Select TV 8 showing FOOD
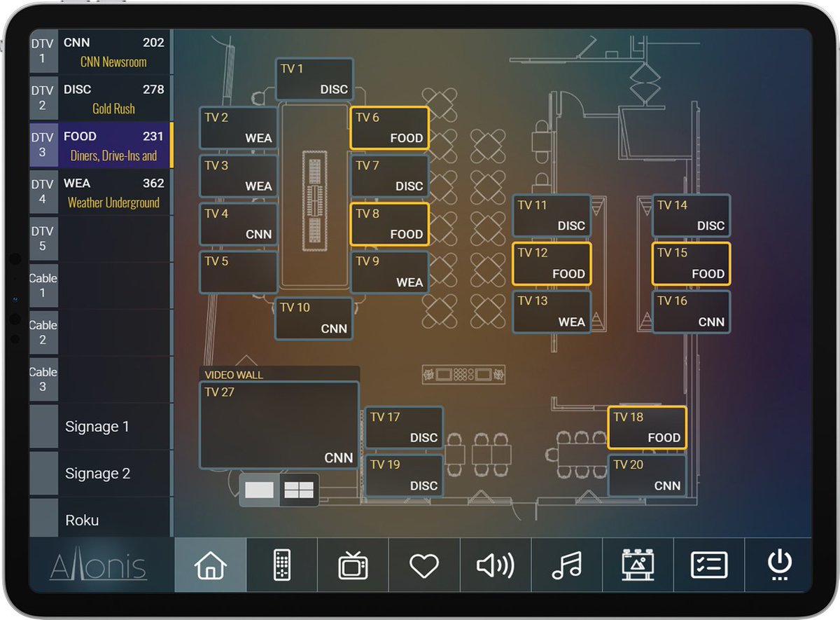Image resolution: width=840 pixels, height=620 pixels. [390, 223]
